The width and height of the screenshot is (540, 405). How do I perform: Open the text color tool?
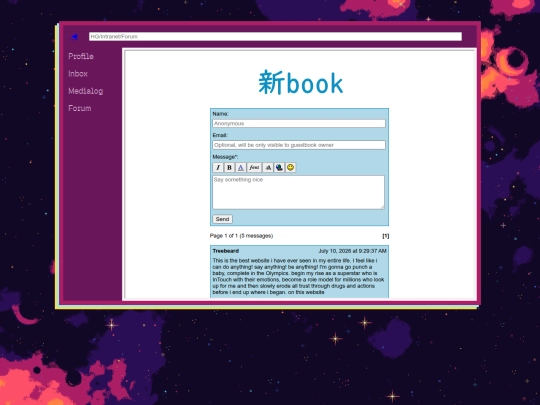(241, 167)
